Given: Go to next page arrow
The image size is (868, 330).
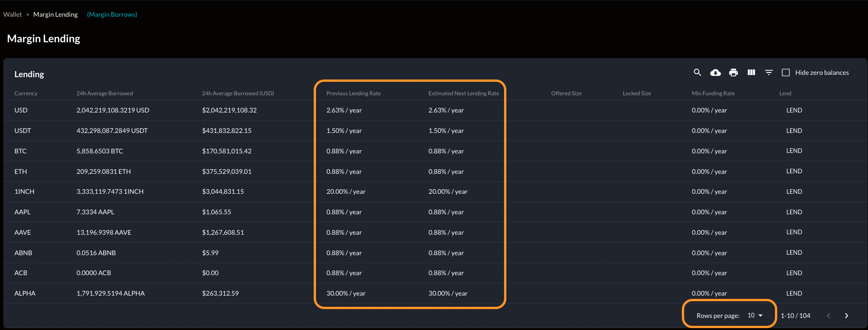Looking at the screenshot, I should pyautogui.click(x=847, y=316).
